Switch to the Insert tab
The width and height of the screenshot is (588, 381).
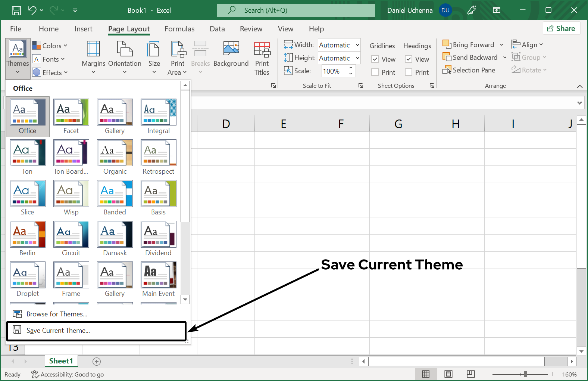pyautogui.click(x=83, y=29)
